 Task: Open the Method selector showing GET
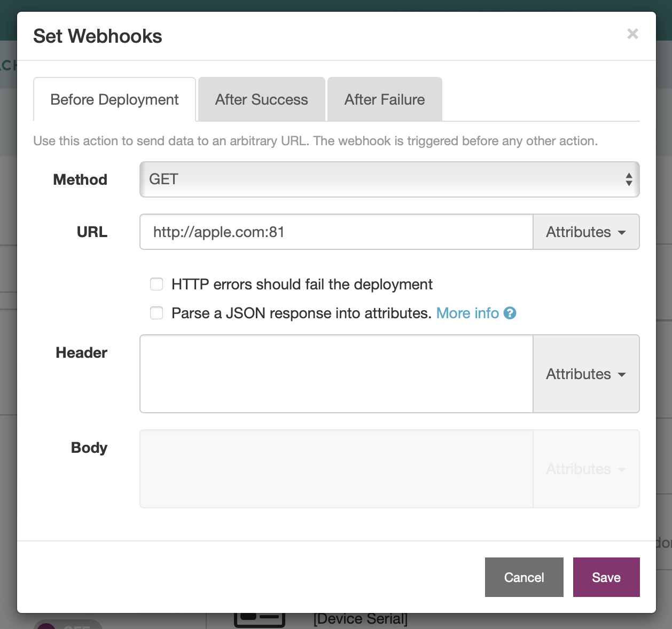pos(389,179)
